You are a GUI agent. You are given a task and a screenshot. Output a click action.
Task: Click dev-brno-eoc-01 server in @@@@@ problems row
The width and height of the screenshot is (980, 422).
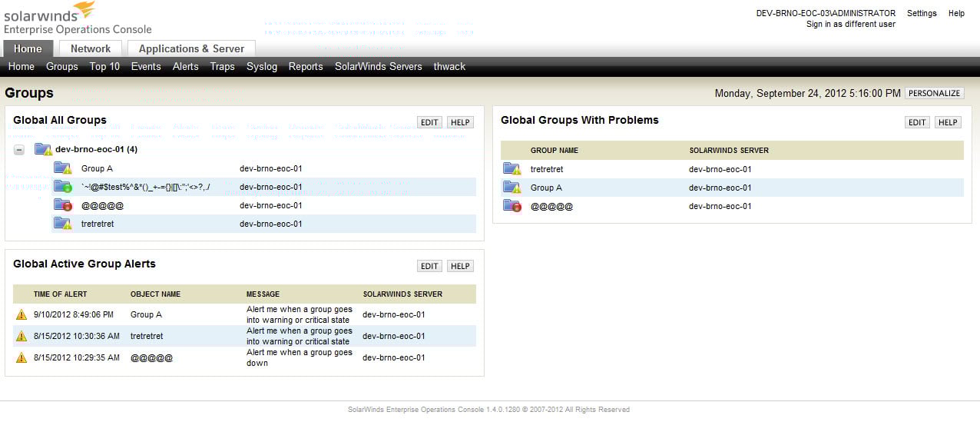[x=720, y=206]
